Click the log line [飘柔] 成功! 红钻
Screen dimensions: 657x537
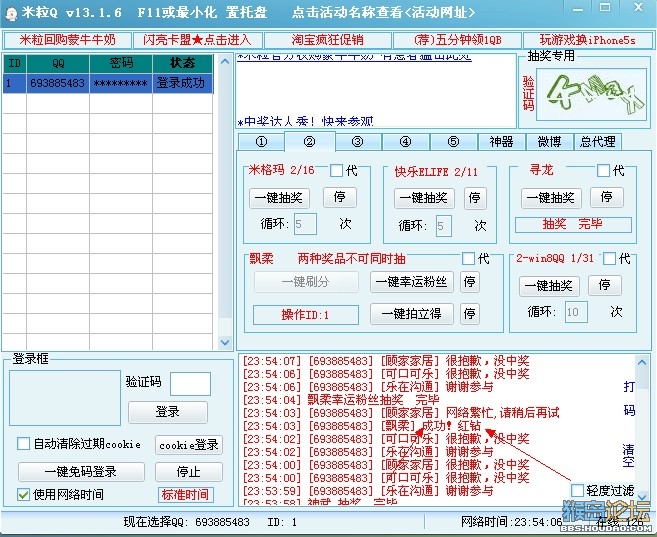[362, 426]
